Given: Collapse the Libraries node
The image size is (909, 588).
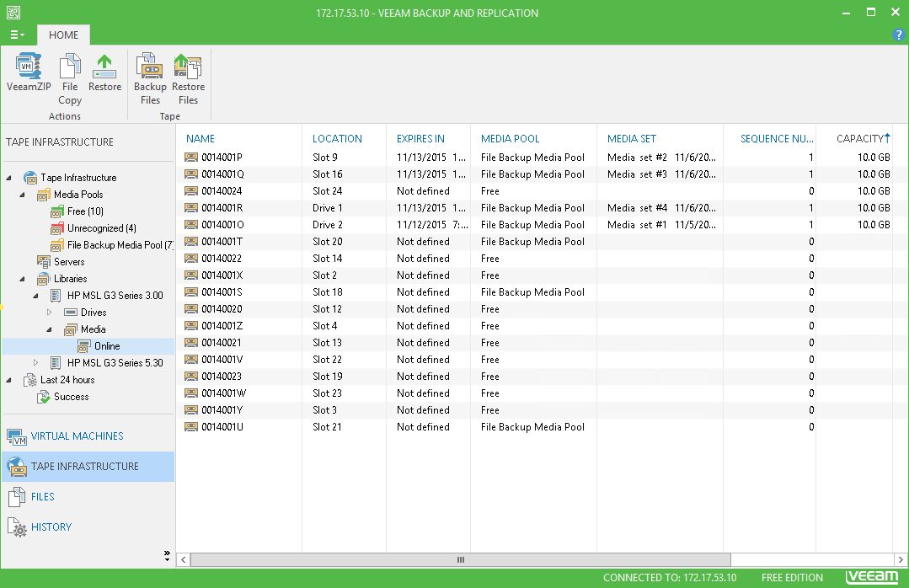Looking at the screenshot, I should pyautogui.click(x=22, y=278).
